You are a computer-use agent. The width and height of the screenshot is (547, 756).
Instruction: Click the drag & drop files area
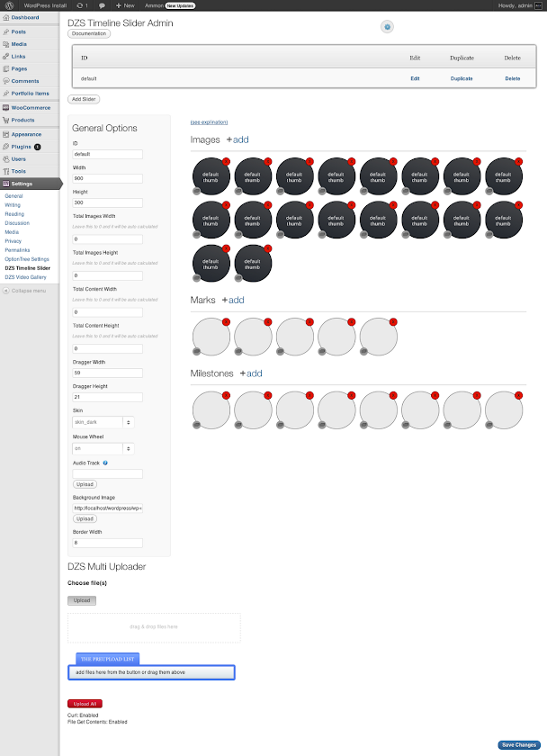[154, 628]
